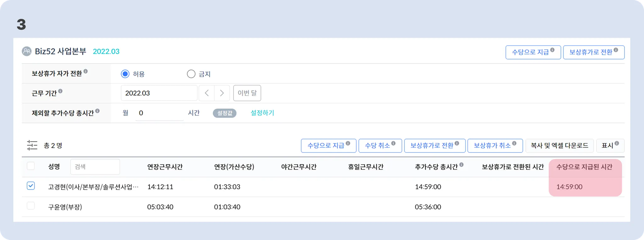Go to previous month arrow

coord(207,93)
